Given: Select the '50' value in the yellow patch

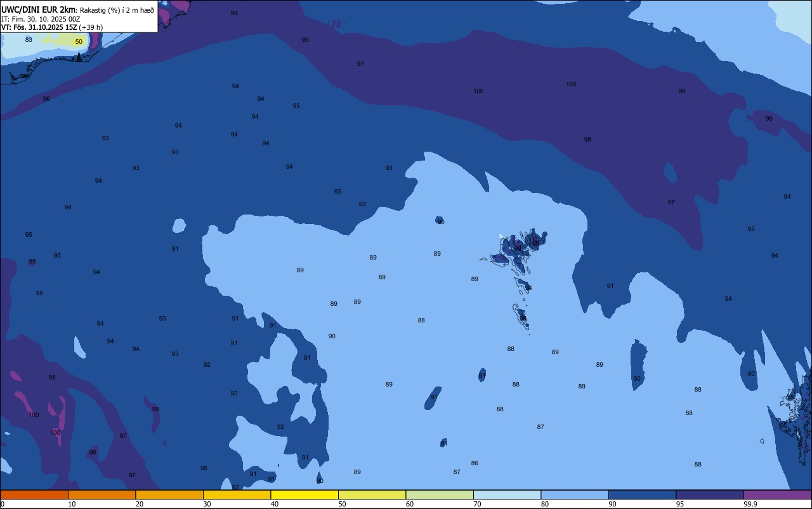Looking at the screenshot, I should tap(79, 42).
